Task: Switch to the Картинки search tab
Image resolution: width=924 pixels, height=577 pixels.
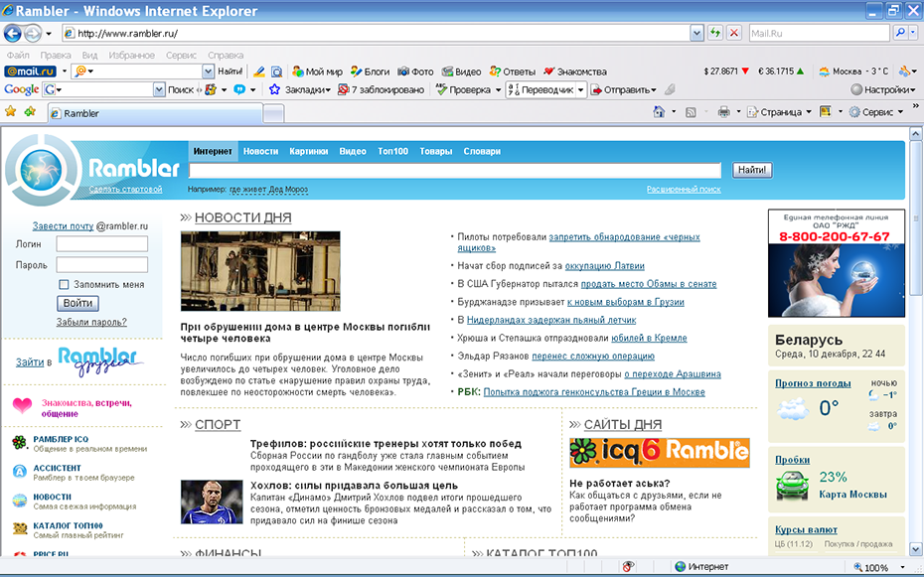Action: 309,151
